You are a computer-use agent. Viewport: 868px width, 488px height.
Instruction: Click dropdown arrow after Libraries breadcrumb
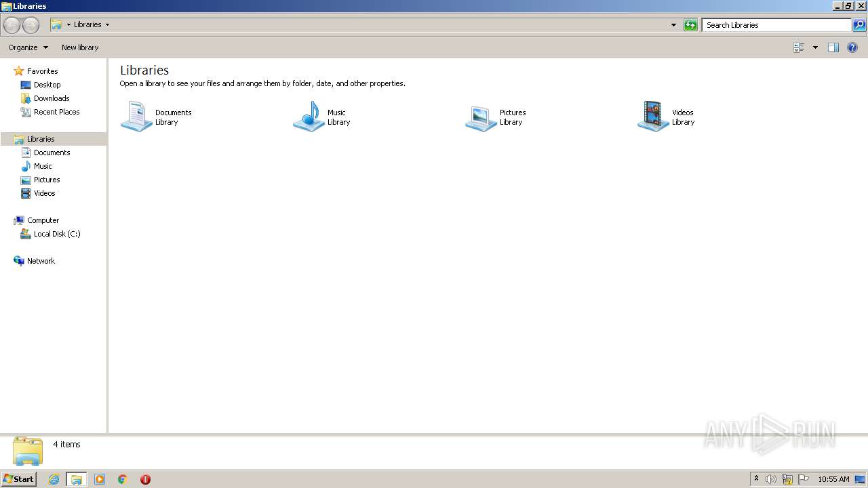click(x=107, y=25)
